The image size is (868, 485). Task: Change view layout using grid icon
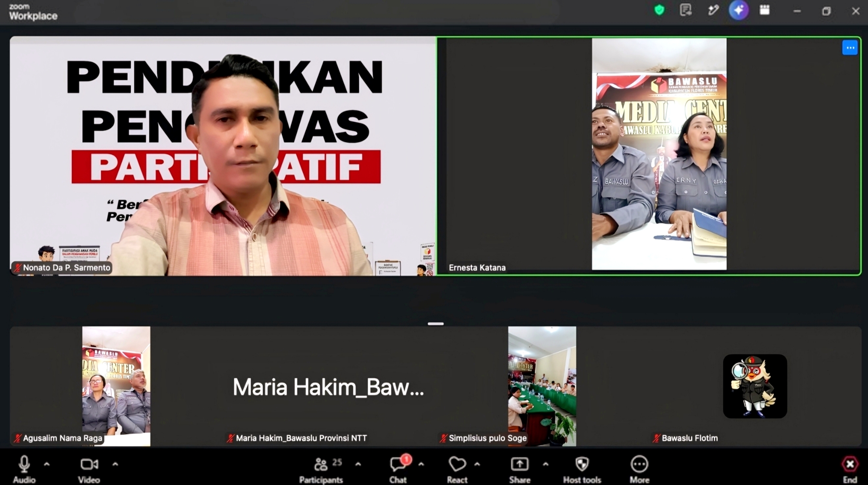coord(764,10)
